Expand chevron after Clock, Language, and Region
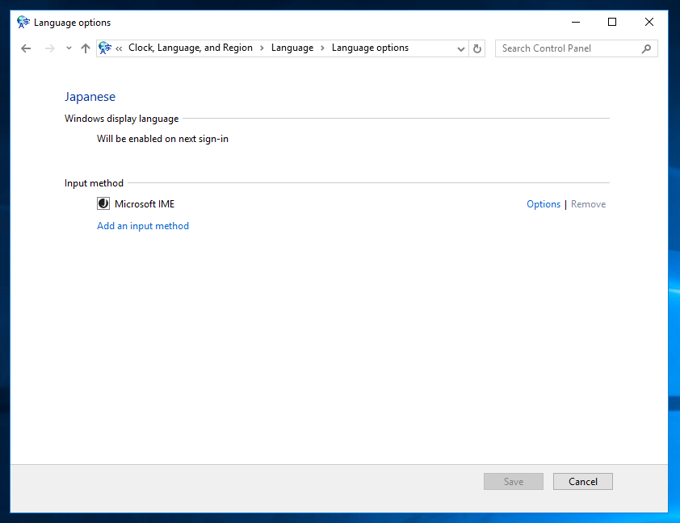Image resolution: width=680 pixels, height=523 pixels. click(262, 48)
